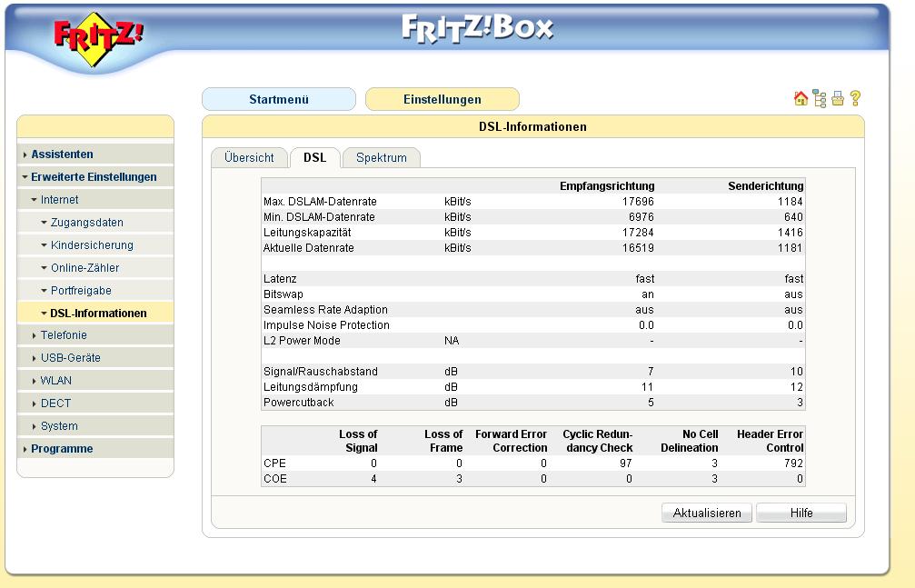Click the DSL-Informationen page title
The height and width of the screenshot is (588, 915).
[532, 126]
